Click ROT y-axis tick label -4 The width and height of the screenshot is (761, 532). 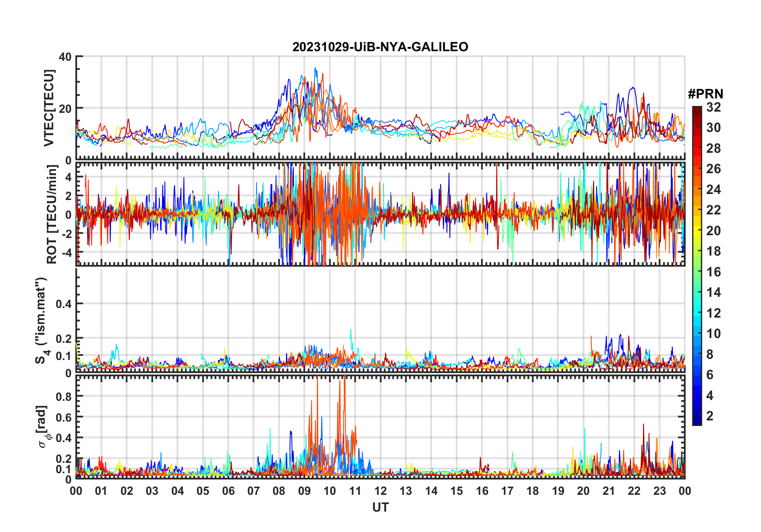click(68, 252)
